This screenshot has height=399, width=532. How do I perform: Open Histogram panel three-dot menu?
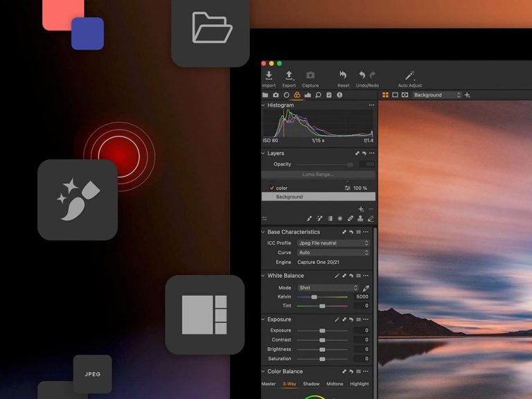[371, 105]
